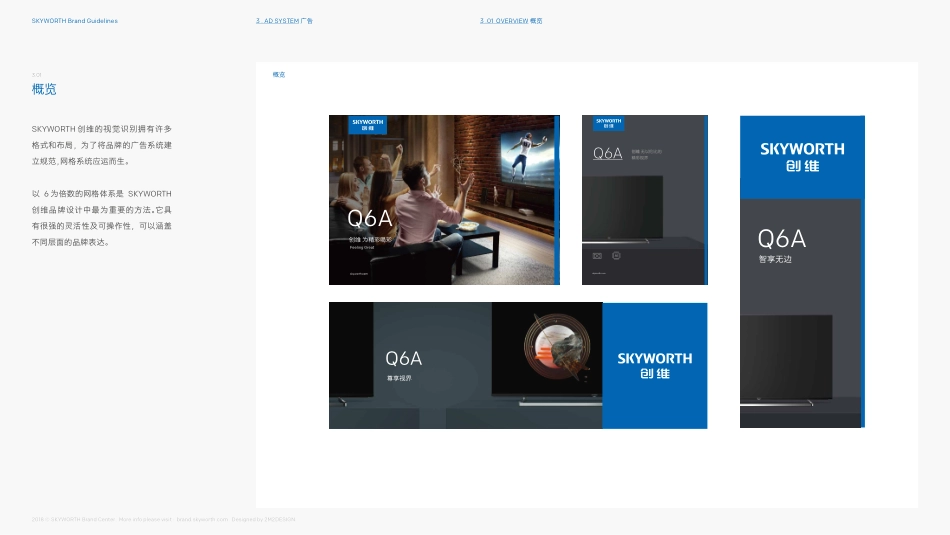Click the camera icon in the square ad
Viewport: 950px width, 535px height.
coord(598,256)
